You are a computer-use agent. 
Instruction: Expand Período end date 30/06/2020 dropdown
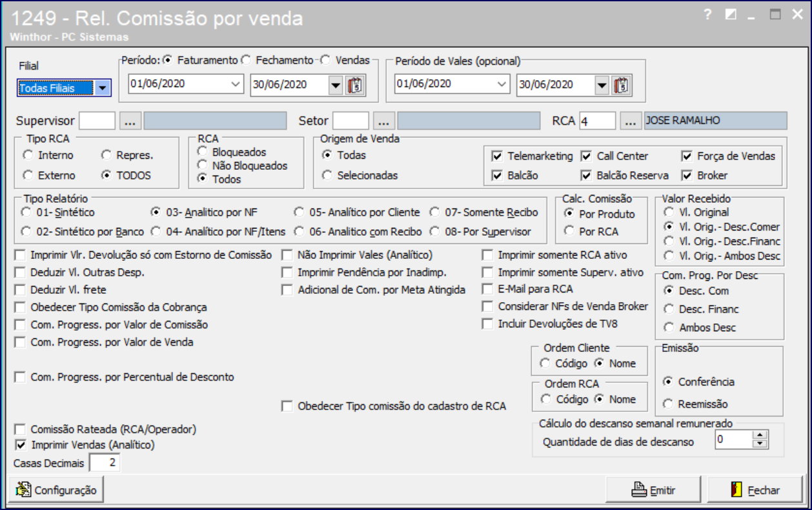[336, 85]
